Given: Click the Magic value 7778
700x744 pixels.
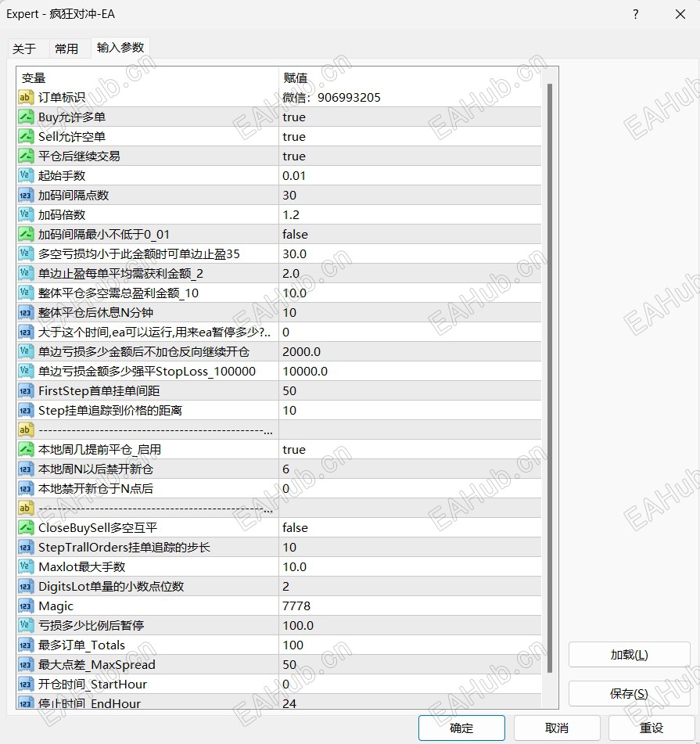Looking at the screenshot, I should 296,606.
